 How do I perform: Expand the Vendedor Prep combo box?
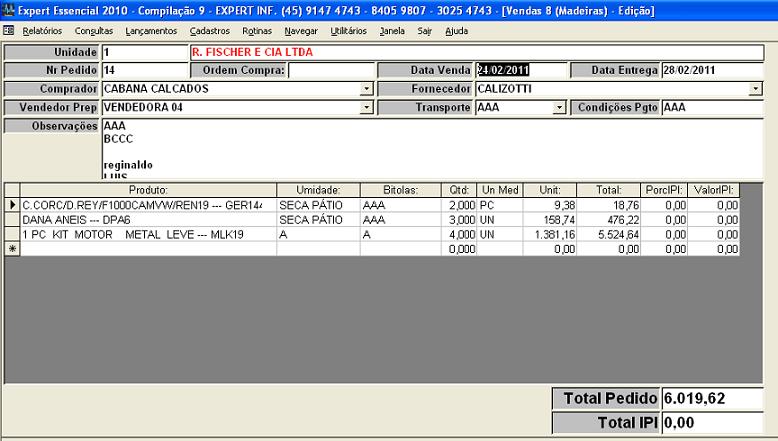pos(366,108)
